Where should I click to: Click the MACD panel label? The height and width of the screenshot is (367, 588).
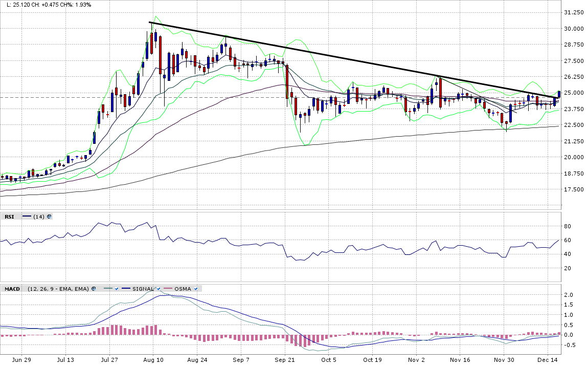(12, 289)
